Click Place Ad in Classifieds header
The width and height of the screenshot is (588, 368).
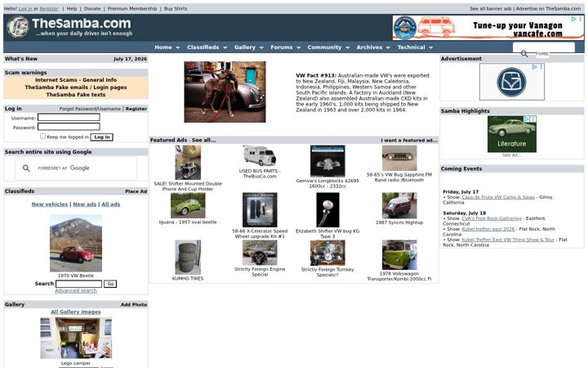click(136, 191)
